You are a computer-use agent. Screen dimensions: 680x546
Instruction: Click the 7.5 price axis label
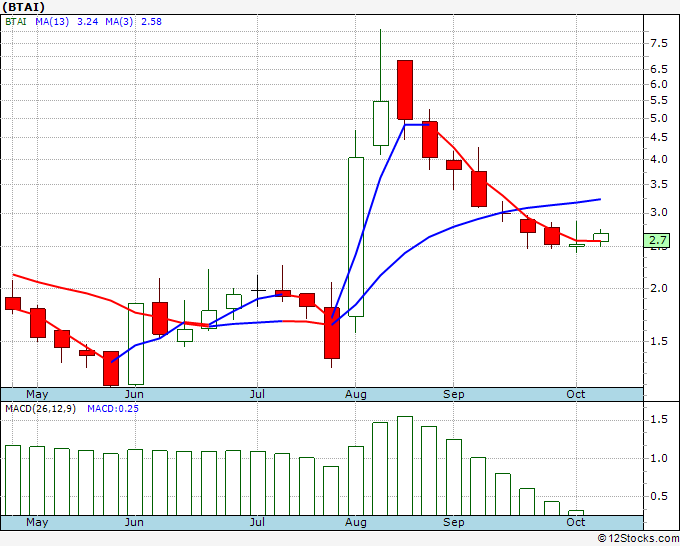(x=659, y=43)
